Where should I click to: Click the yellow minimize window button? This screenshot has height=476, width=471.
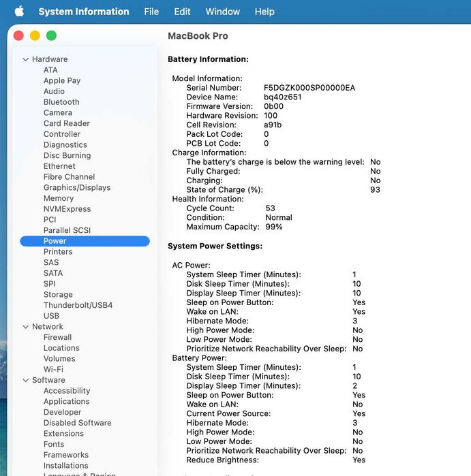35,35
